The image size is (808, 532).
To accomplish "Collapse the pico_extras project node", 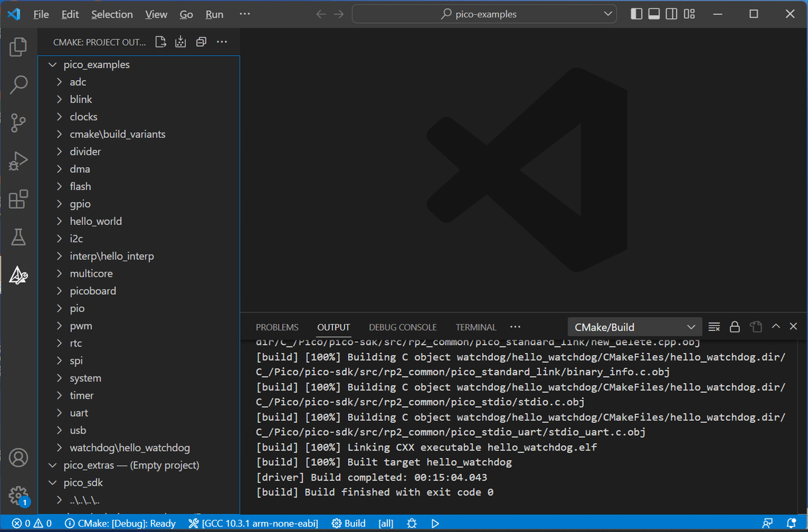I will coord(52,465).
